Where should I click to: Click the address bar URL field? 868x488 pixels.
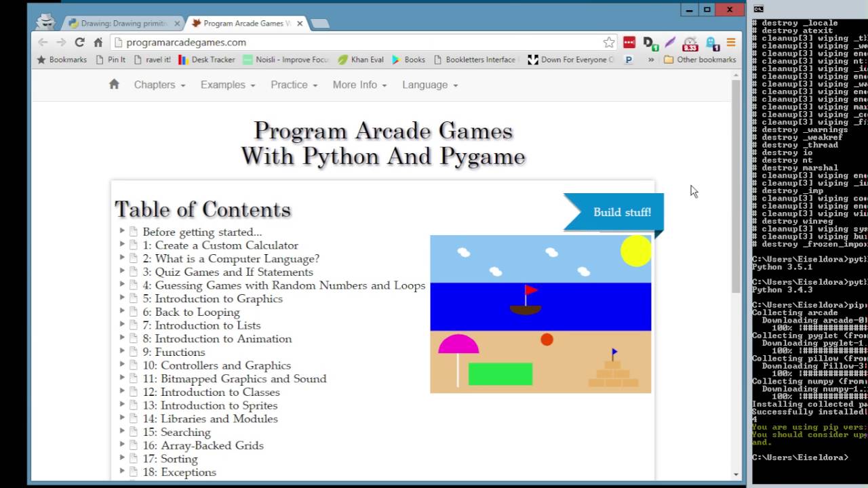[x=363, y=42]
